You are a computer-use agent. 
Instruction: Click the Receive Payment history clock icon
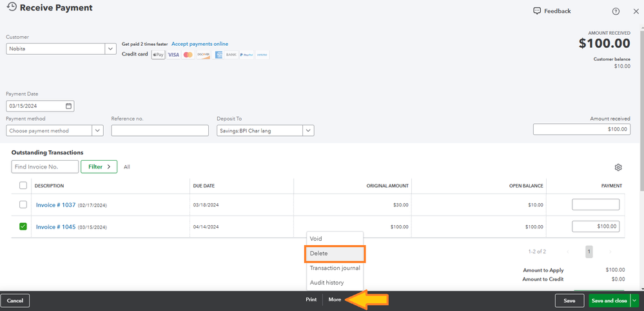[x=12, y=7]
